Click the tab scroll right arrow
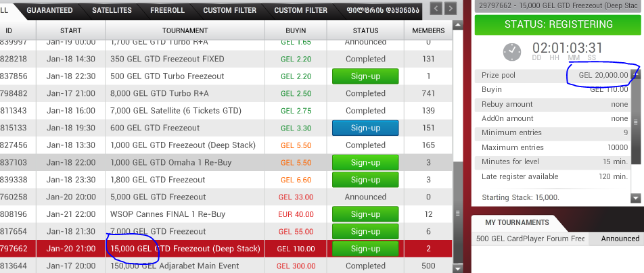The height and width of the screenshot is (273, 644). click(x=451, y=9)
